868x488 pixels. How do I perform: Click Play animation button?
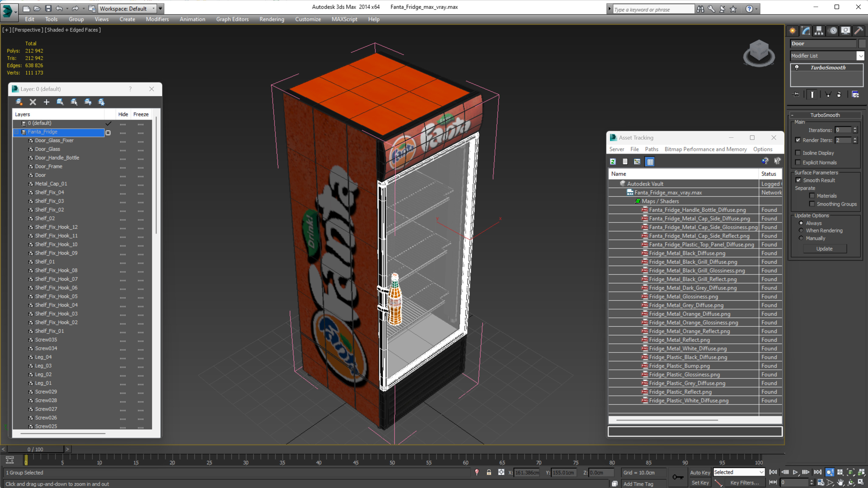coord(795,472)
